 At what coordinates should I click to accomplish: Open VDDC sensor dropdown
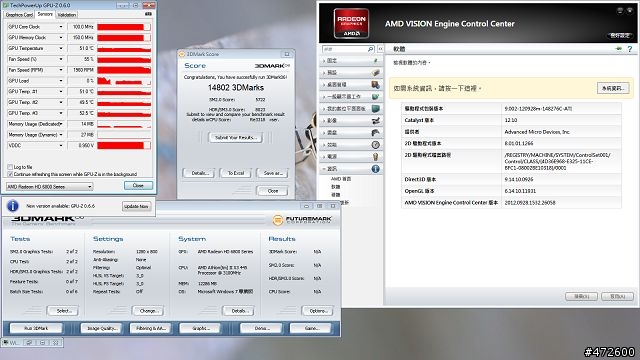click(61, 145)
